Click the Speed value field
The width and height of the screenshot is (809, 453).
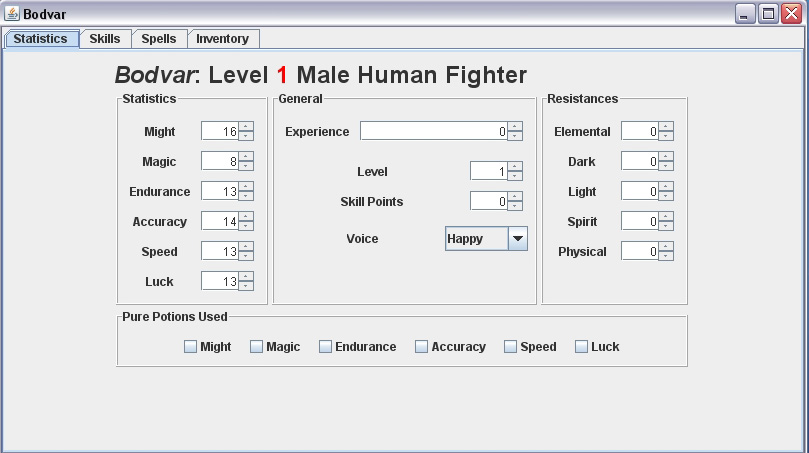(220, 251)
